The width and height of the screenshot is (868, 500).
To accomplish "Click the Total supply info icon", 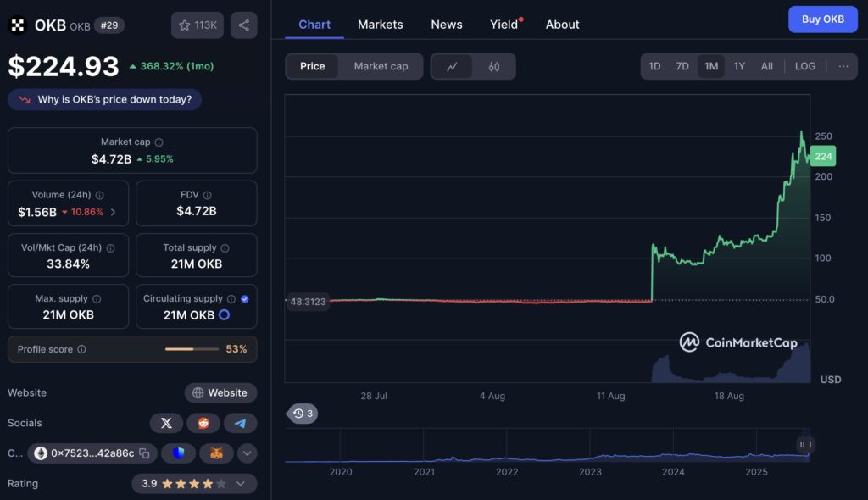I will [225, 248].
